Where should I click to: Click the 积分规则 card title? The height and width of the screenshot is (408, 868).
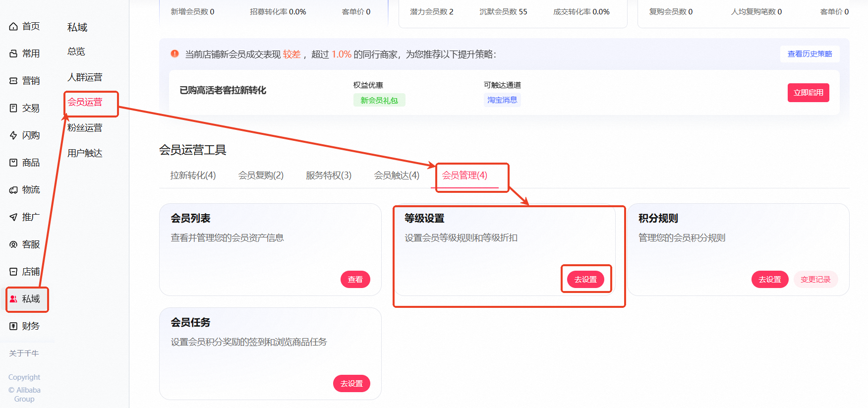pyautogui.click(x=658, y=218)
